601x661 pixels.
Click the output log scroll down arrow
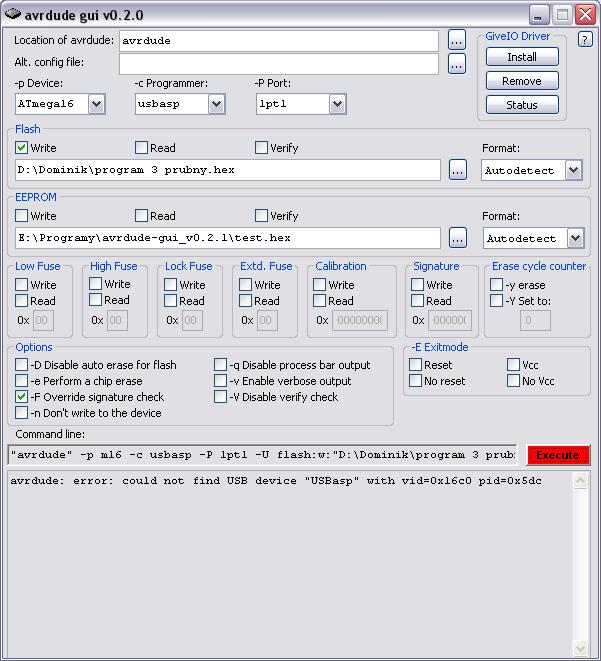pyautogui.click(x=581, y=647)
